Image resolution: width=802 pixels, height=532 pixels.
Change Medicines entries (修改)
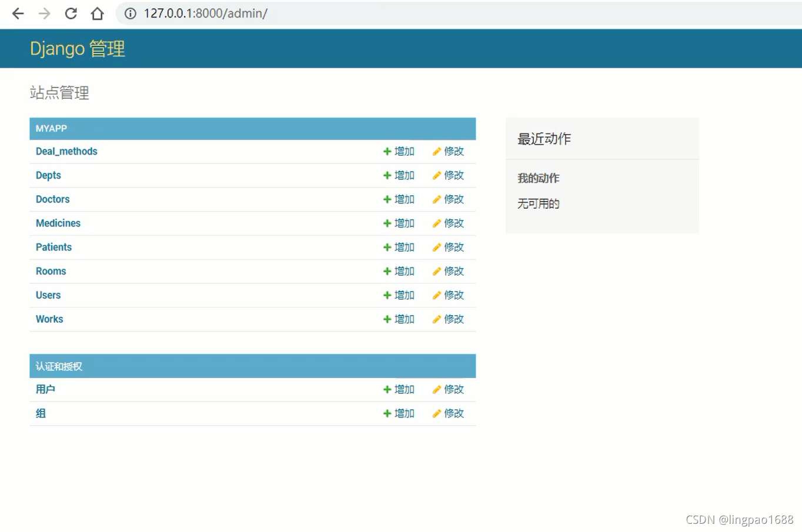[x=448, y=223]
